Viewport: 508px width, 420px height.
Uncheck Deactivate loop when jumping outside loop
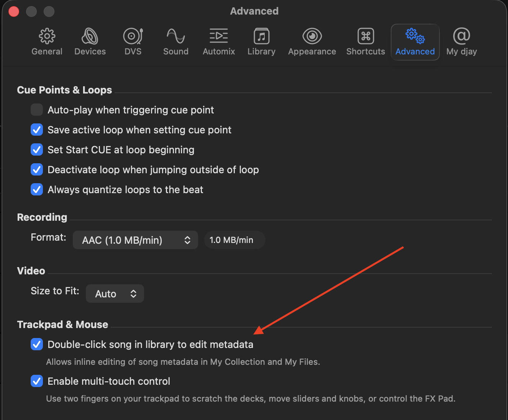37,170
